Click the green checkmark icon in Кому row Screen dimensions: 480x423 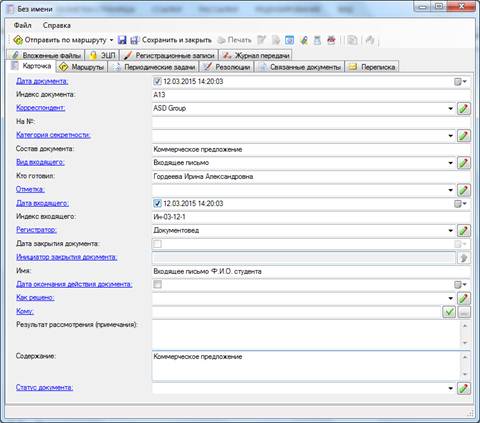click(x=449, y=312)
